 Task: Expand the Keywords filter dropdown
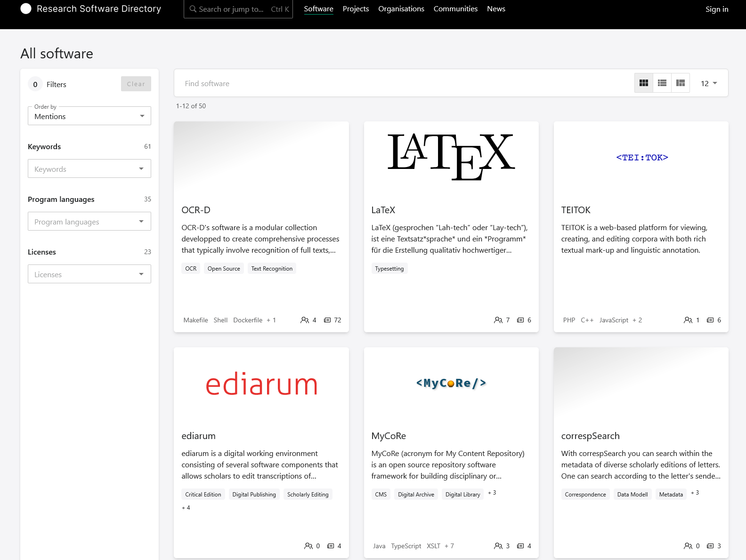tap(89, 169)
